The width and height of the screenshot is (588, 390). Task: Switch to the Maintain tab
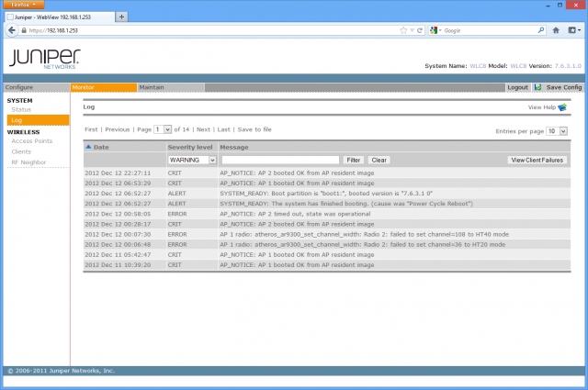(x=171, y=87)
